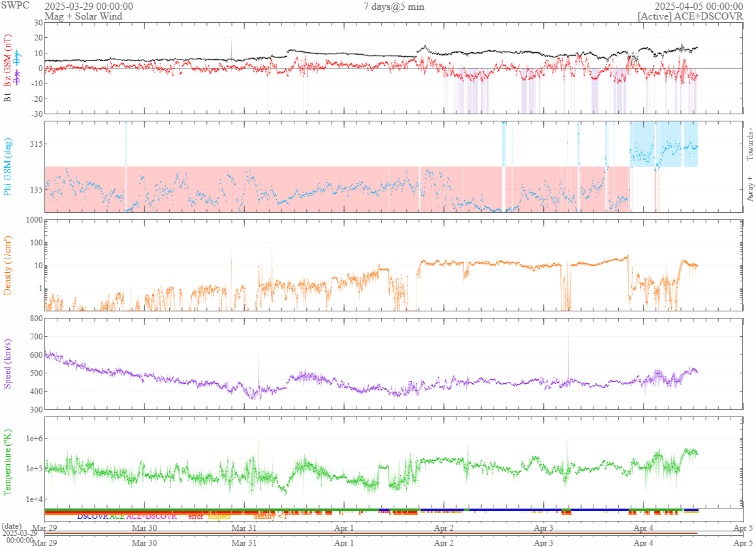Image resolution: width=756 pixels, height=547 pixels.
Task: Toggle the red Bz GSM (nT) series
Action: pos(7,60)
